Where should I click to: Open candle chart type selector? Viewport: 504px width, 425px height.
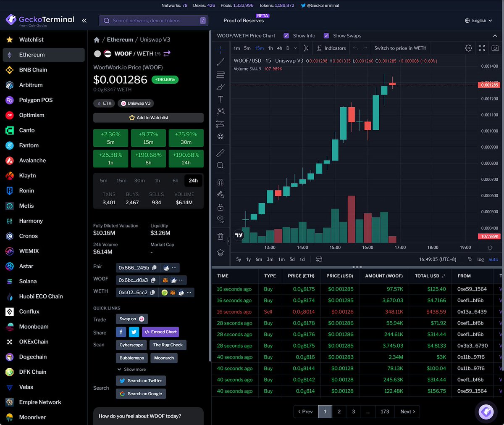pos(306,48)
